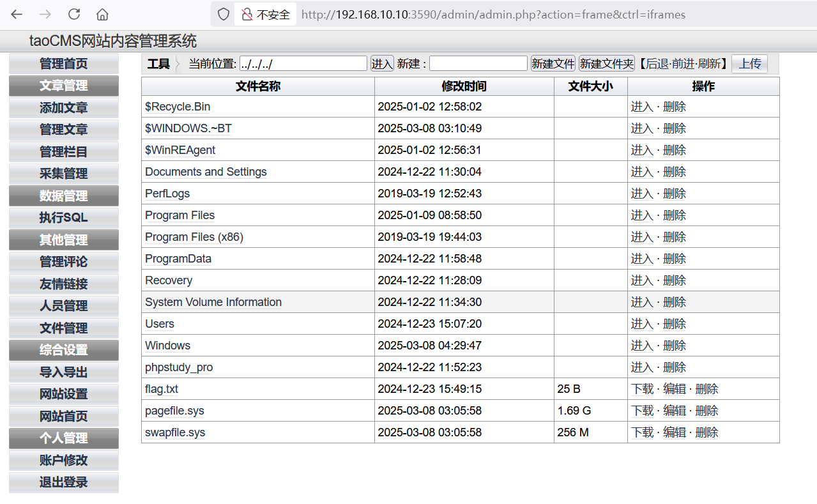817x504 pixels.
Task: Click the 新建文件 button
Action: tap(553, 64)
